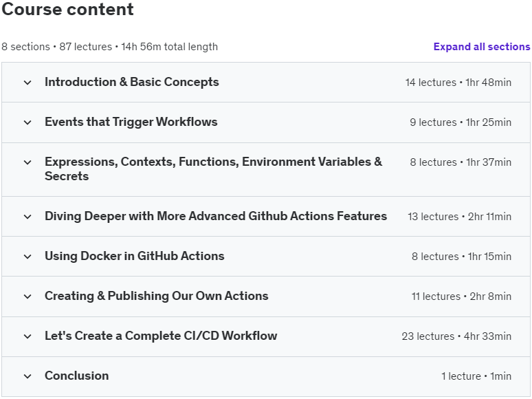Screen dimensions: 532x399
Task: Click the 8 lectures • 1hr 37min text
Action: (461, 162)
